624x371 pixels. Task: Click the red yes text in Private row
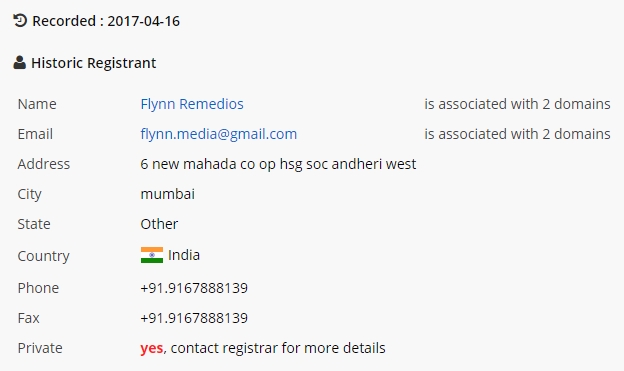click(x=152, y=348)
